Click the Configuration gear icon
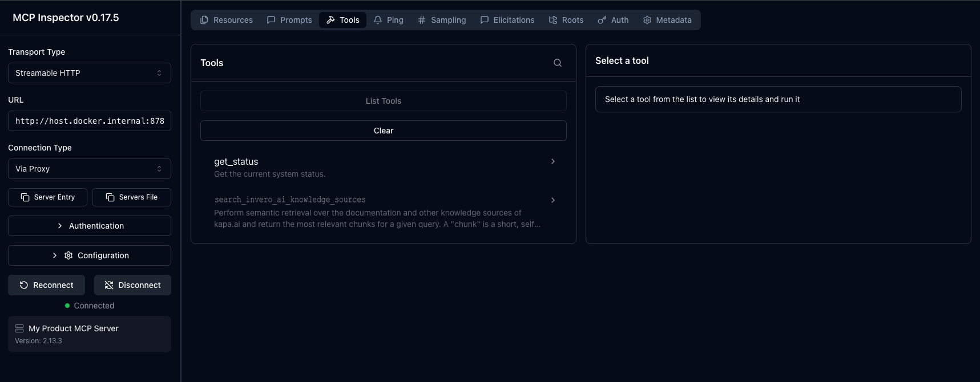 68,255
